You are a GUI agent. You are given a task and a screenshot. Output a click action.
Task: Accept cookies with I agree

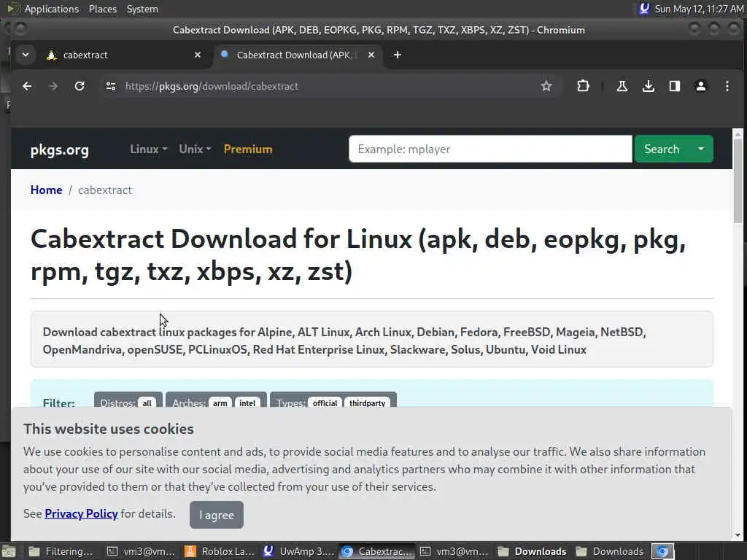[216, 515]
